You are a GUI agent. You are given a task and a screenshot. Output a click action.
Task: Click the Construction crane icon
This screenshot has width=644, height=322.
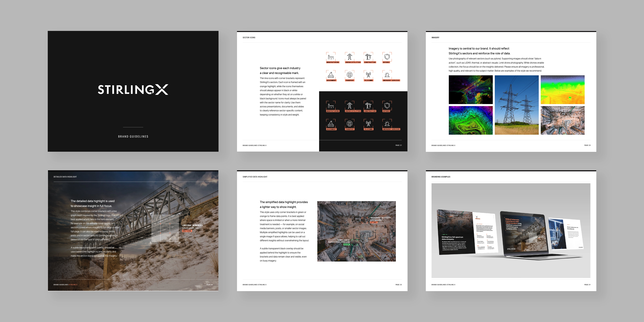(x=369, y=57)
